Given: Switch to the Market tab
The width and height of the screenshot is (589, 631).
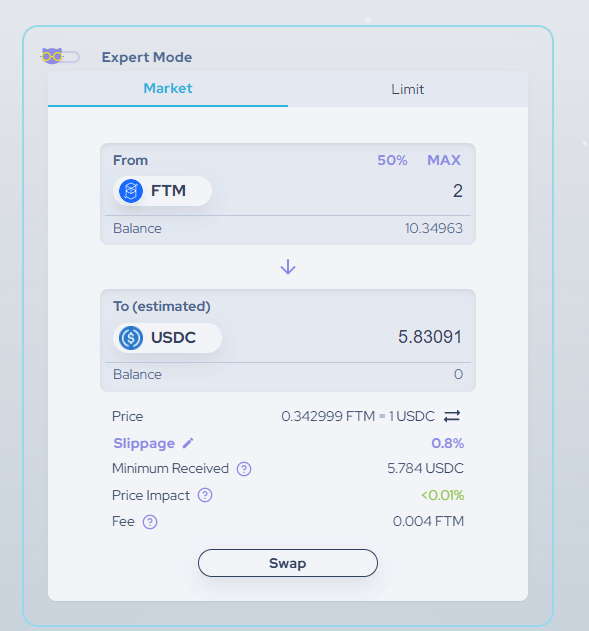Looking at the screenshot, I should click(x=168, y=89).
